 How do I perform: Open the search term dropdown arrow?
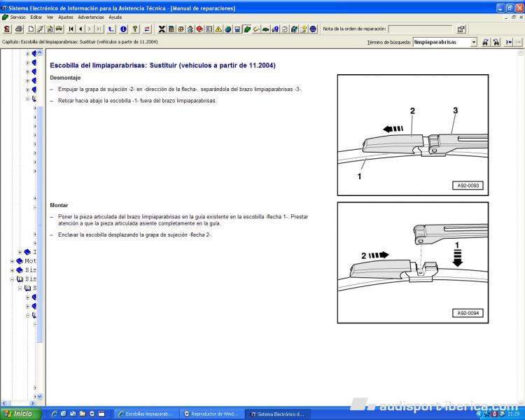[473, 42]
